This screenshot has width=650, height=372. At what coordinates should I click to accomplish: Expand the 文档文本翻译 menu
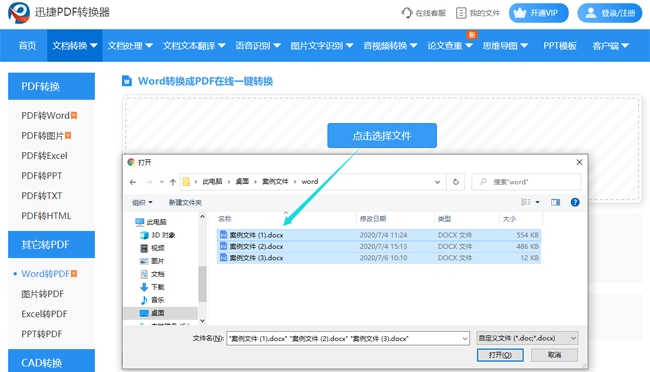[x=194, y=46]
